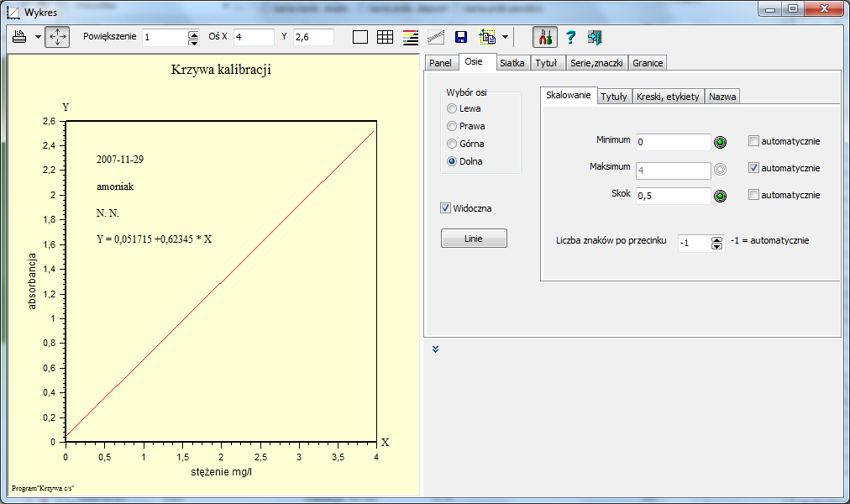Toggle the four-arrow move tool

tap(57, 38)
